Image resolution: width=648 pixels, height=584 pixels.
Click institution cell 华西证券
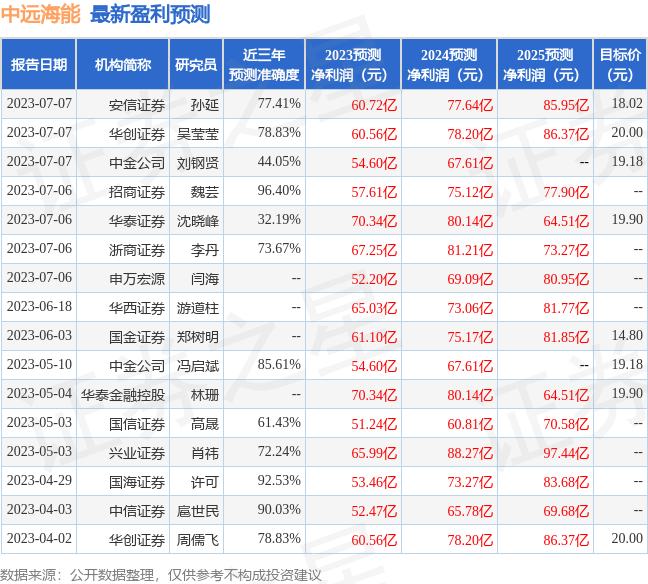click(x=137, y=308)
